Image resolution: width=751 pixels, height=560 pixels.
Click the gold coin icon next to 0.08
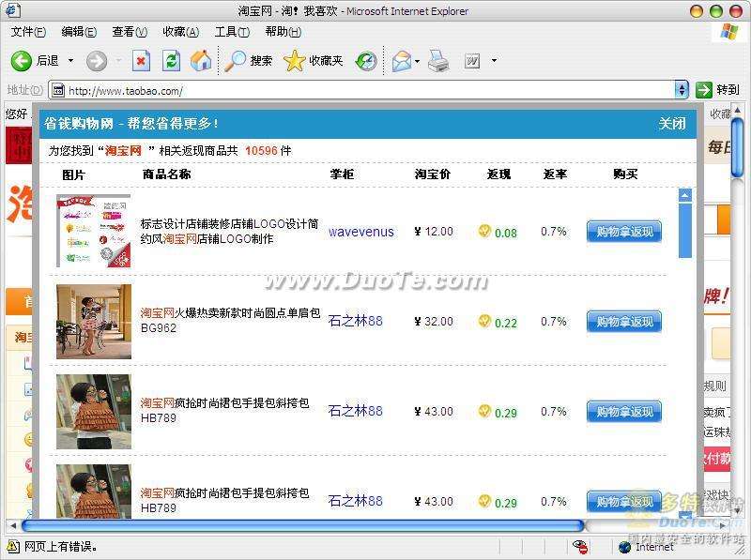484,231
